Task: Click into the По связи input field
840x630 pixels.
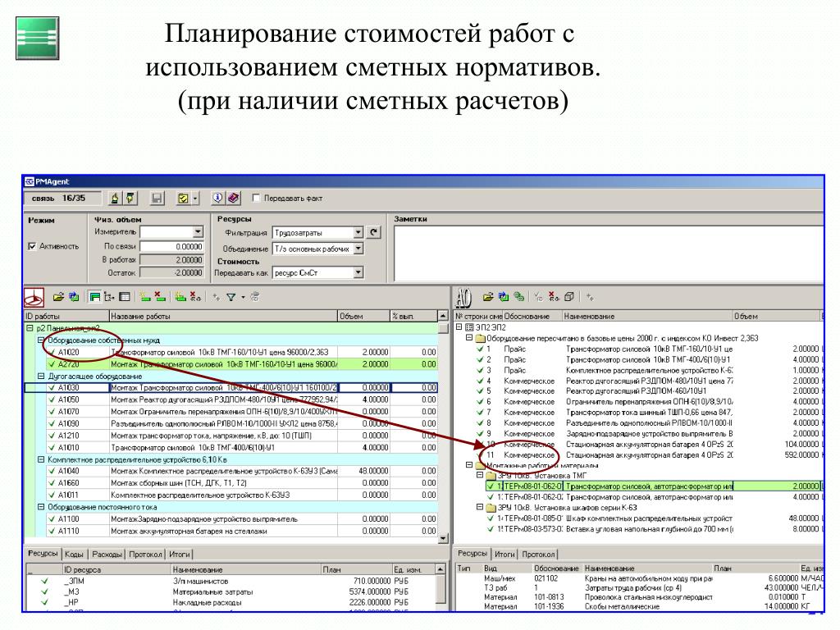Action: point(172,246)
